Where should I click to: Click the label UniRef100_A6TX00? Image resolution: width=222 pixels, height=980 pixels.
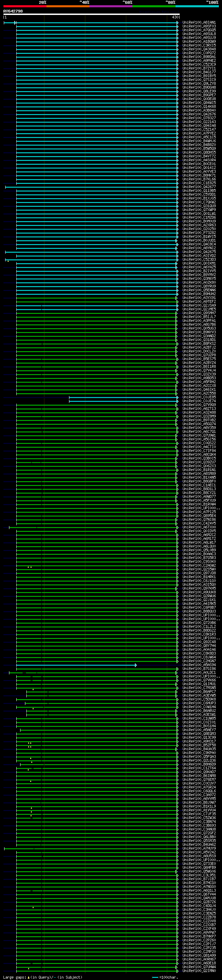(199, 527)
